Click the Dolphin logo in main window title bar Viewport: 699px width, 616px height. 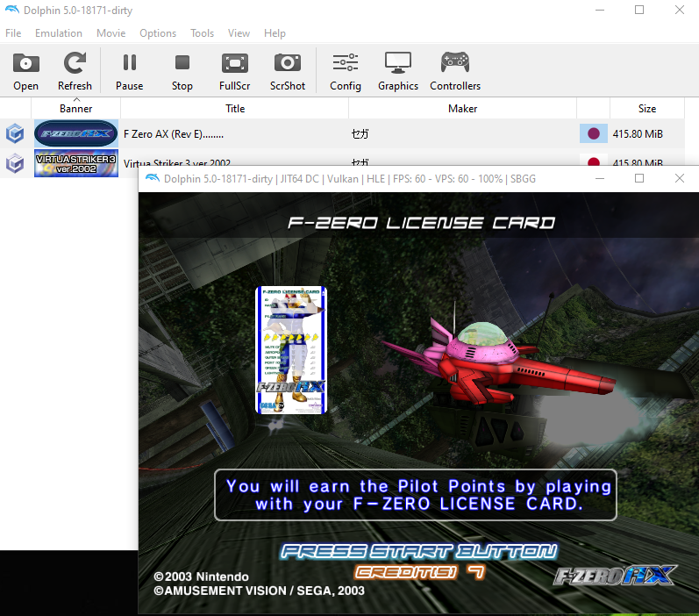click(12, 10)
